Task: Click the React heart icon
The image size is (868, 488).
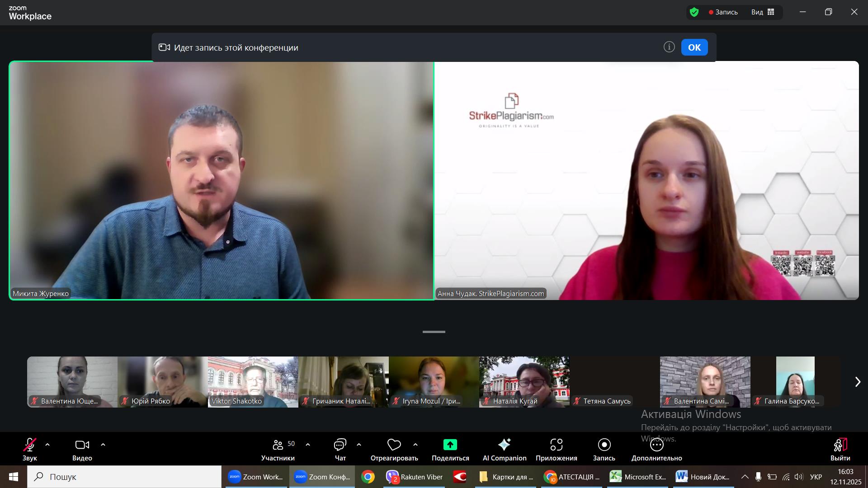Action: [x=394, y=445]
